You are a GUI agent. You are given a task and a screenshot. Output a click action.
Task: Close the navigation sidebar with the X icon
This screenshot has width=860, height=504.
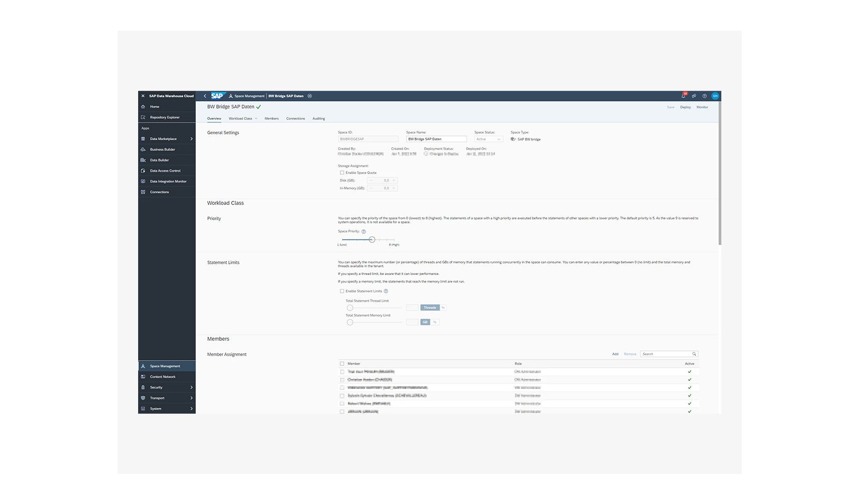click(143, 96)
